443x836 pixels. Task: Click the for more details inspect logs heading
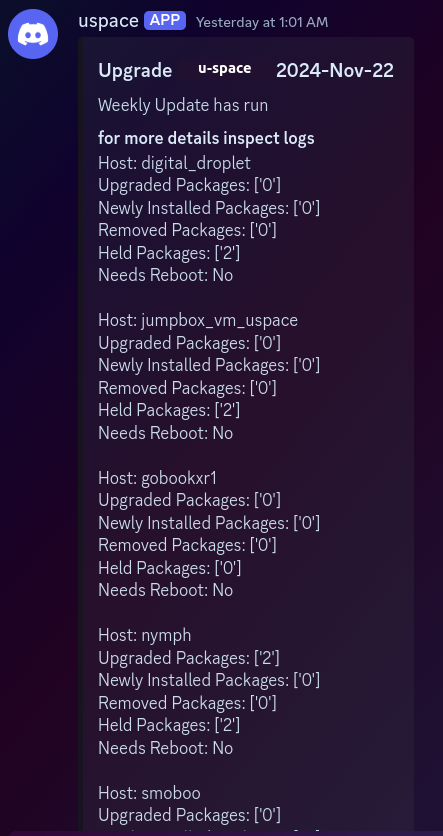click(x=206, y=138)
